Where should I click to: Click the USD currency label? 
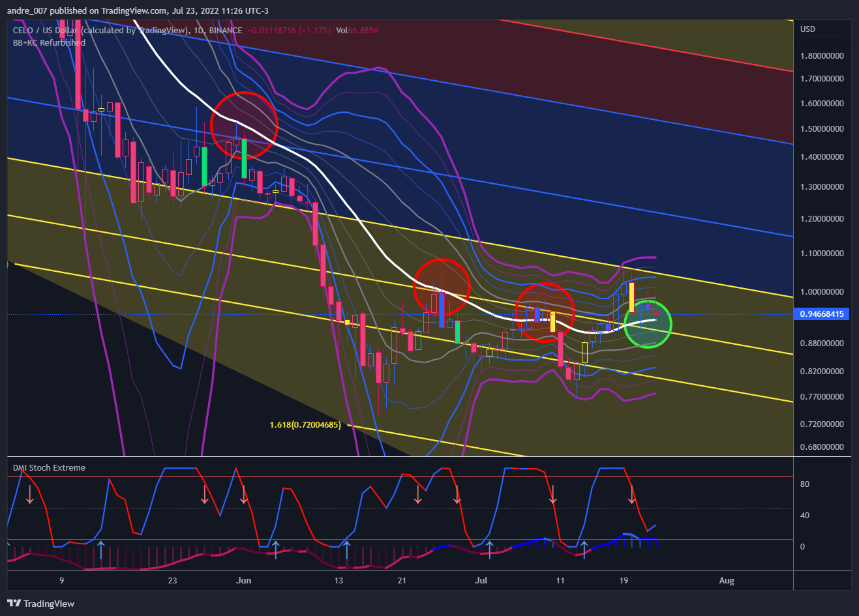pyautogui.click(x=807, y=29)
